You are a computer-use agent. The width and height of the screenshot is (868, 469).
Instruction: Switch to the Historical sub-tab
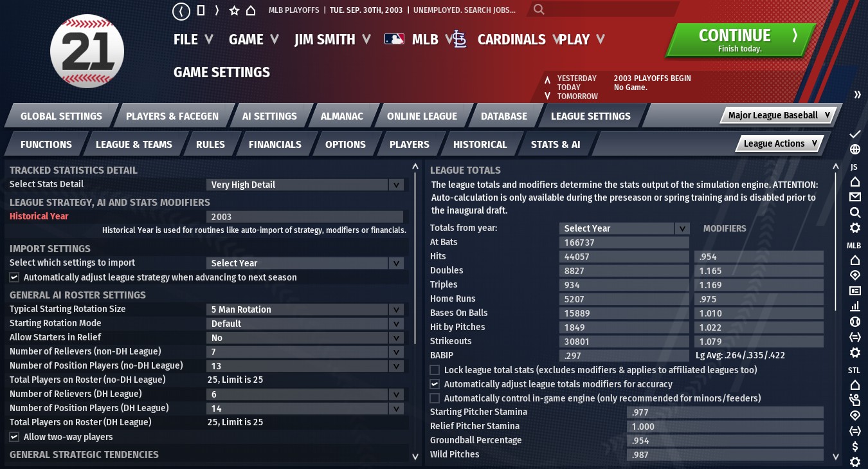click(480, 145)
